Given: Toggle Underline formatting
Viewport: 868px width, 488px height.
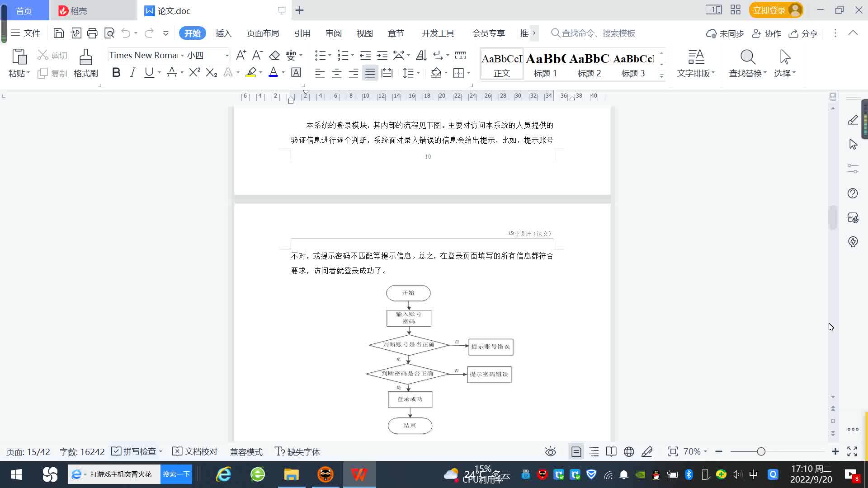Looking at the screenshot, I should coord(149,72).
